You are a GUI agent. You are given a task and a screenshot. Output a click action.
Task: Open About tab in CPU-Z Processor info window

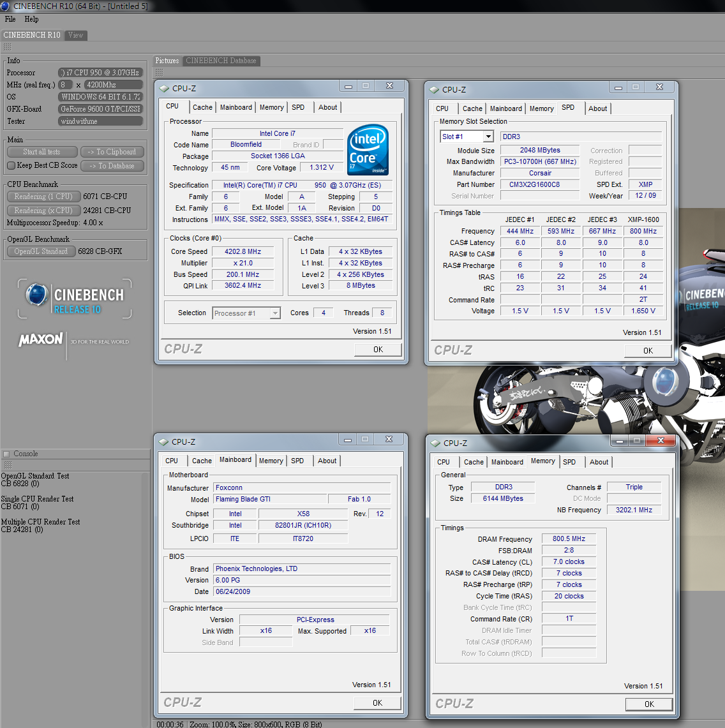coord(327,107)
